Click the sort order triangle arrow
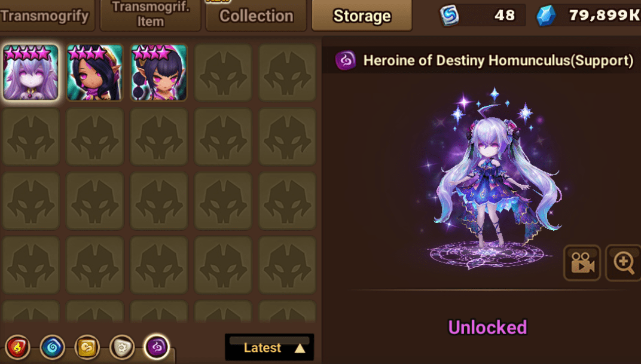The height and width of the screenshot is (364, 641). [x=300, y=348]
